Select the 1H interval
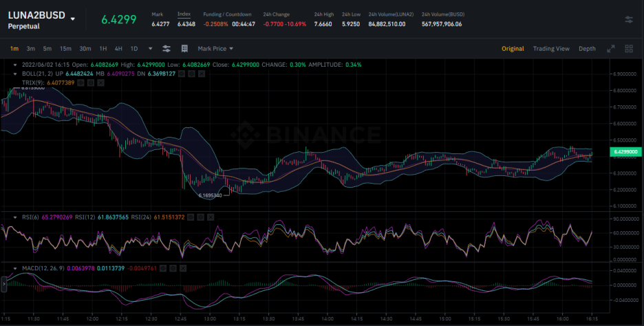The image size is (644, 326). (x=103, y=48)
